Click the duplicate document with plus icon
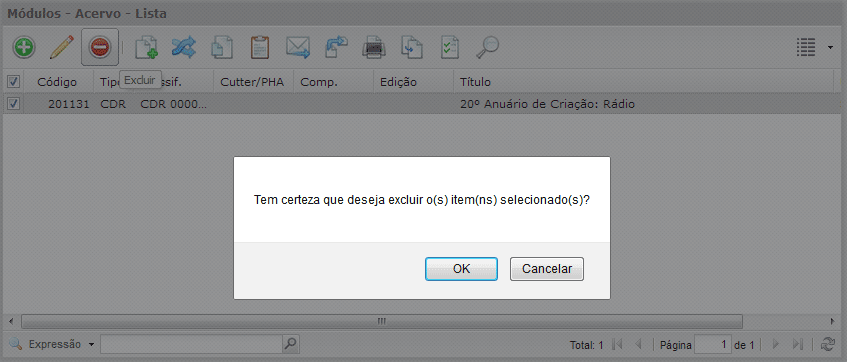The height and width of the screenshot is (362, 847). coord(146,48)
